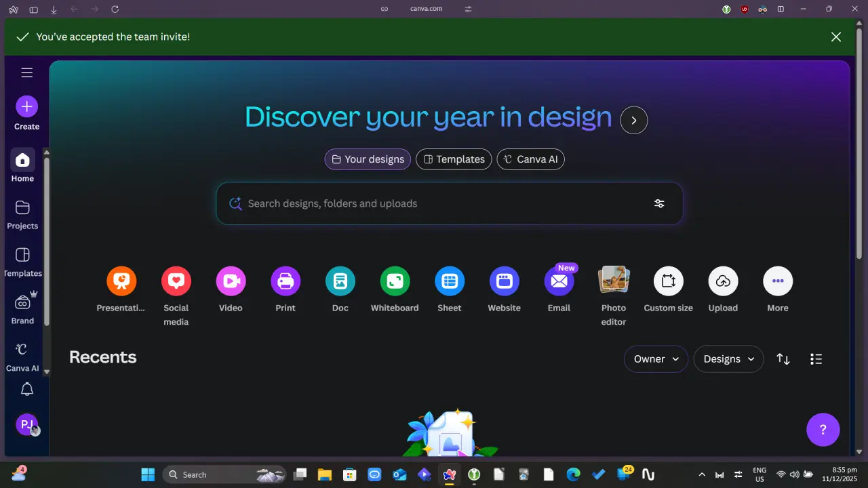Viewport: 868px width, 488px height.
Task: Click the taskbar Search box
Action: pyautogui.click(x=225, y=474)
